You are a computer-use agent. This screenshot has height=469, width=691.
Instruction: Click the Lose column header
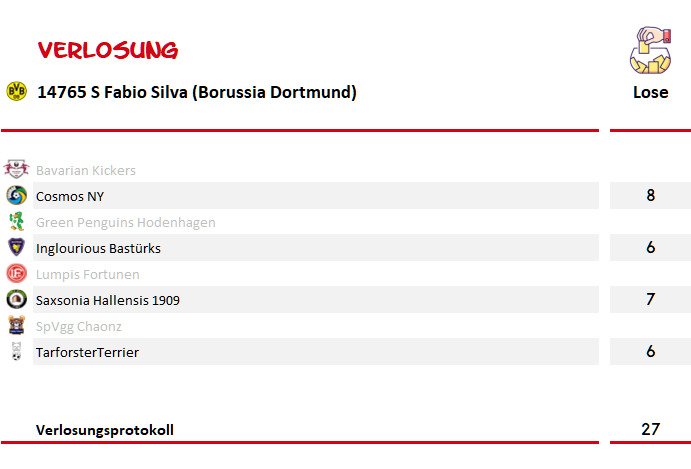[650, 92]
